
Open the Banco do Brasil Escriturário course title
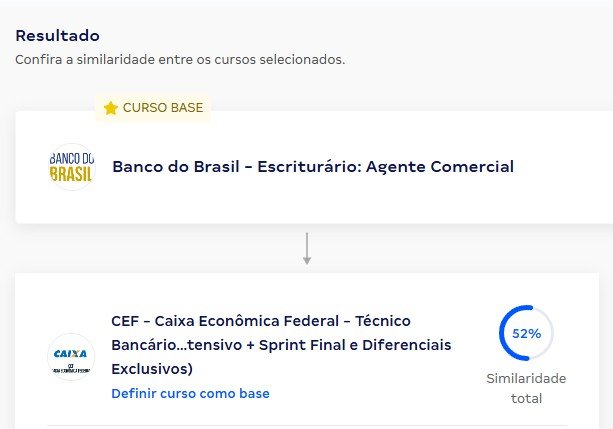click(313, 167)
